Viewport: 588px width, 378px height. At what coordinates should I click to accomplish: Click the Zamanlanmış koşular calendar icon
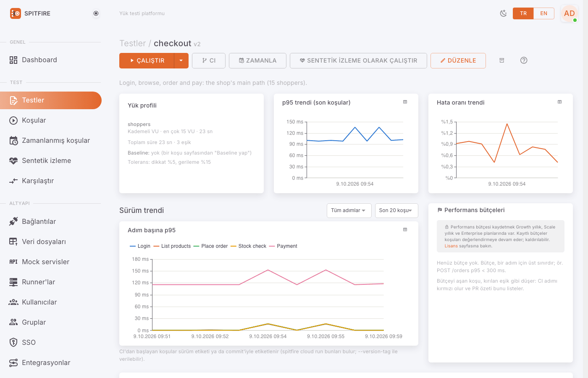coord(13,141)
